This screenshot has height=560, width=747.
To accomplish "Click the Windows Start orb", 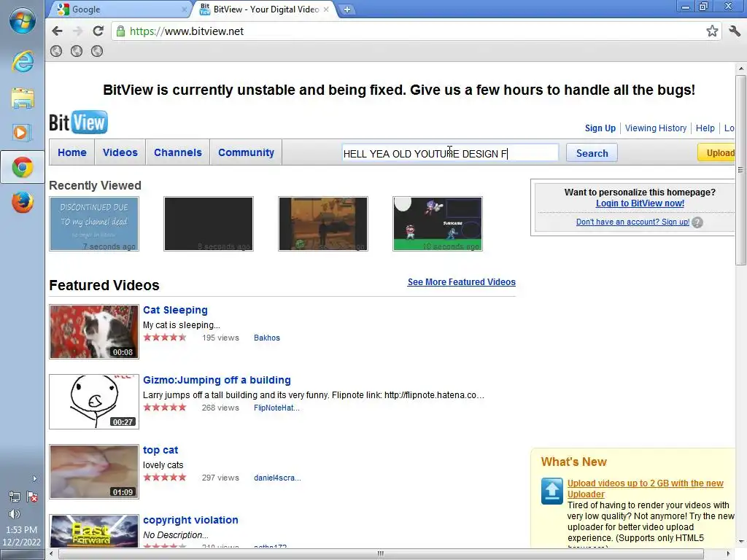I will pos(23,21).
